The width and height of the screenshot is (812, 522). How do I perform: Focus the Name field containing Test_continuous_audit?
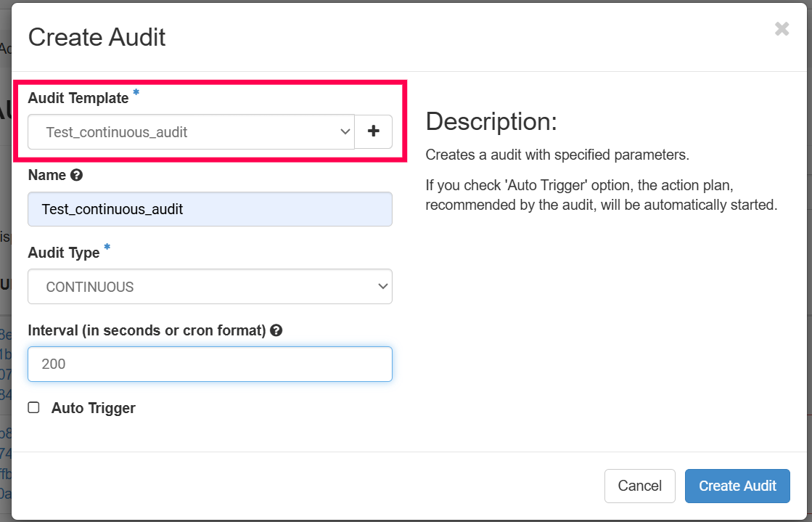pyautogui.click(x=210, y=209)
